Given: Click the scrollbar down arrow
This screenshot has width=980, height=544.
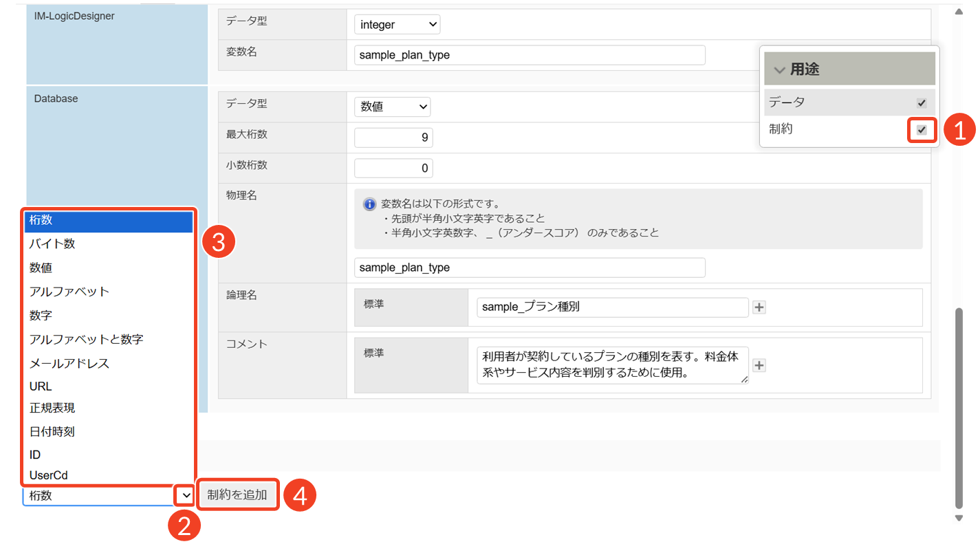Looking at the screenshot, I should 959,518.
